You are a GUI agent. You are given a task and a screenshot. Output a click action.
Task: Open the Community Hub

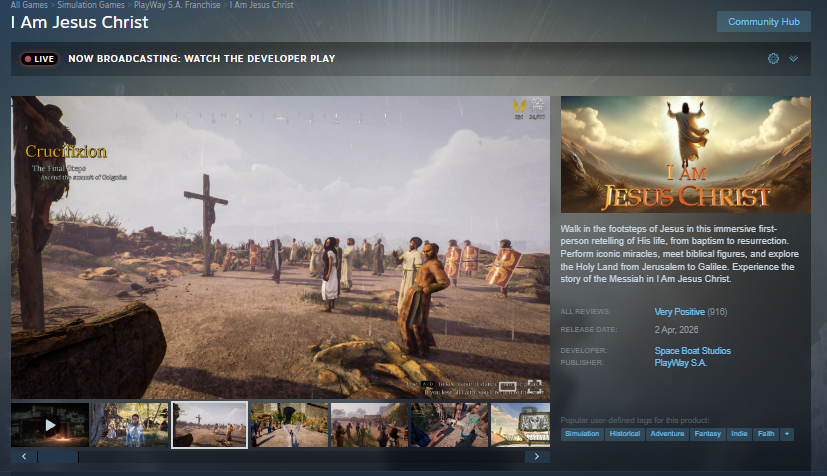(x=764, y=22)
